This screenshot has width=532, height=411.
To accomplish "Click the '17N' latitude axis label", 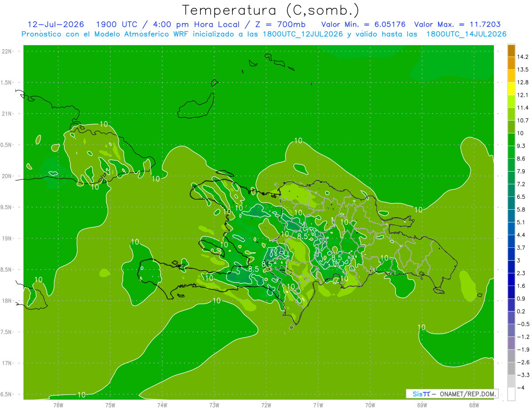I will [7, 363].
